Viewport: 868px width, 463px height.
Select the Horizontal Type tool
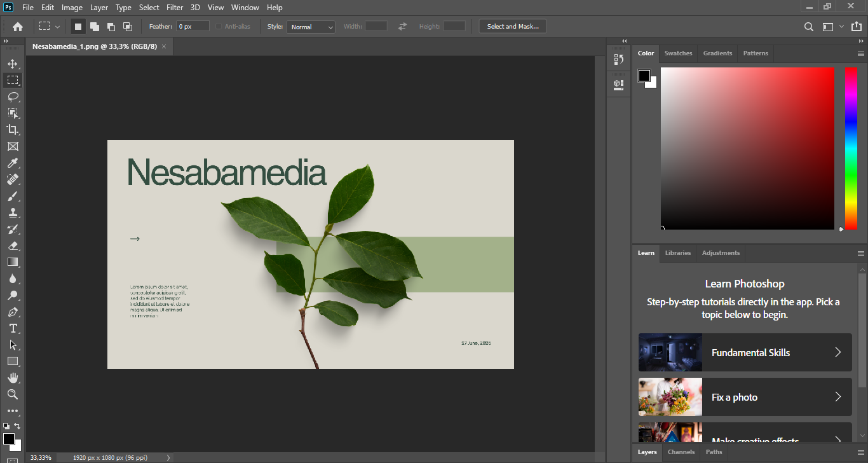tap(13, 328)
